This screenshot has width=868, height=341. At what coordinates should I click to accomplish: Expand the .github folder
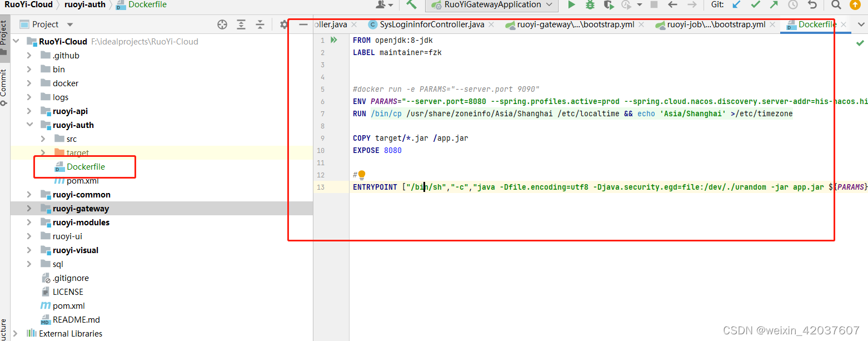click(x=29, y=56)
